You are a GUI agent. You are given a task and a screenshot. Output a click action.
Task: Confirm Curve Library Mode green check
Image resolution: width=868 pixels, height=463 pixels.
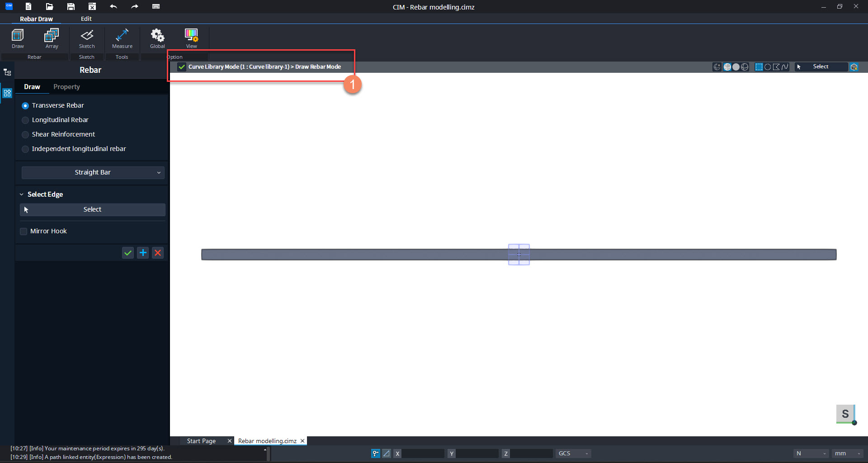click(182, 67)
